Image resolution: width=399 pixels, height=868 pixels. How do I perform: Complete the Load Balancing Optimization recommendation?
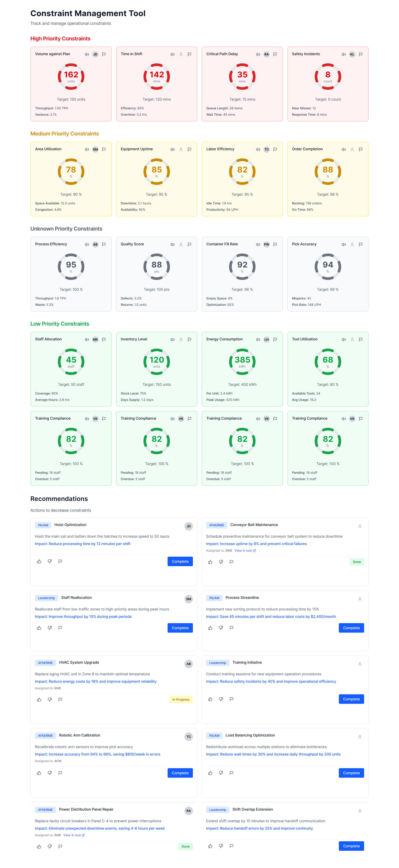coord(351,773)
